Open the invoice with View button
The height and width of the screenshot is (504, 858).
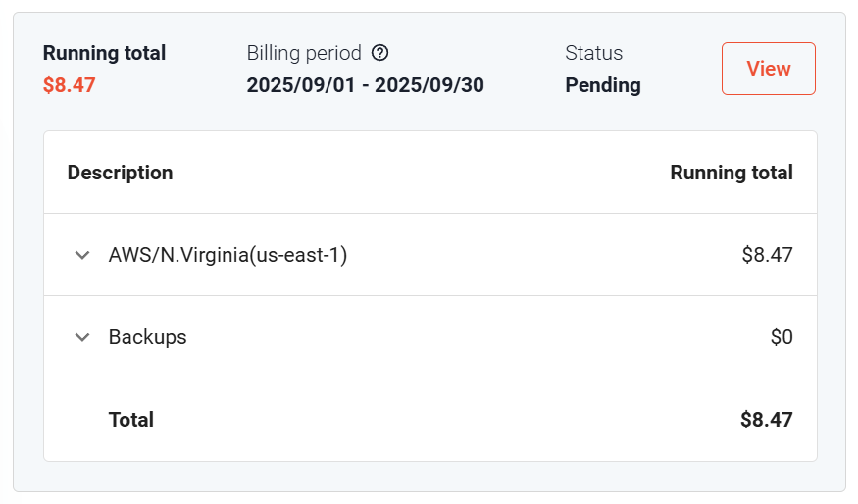[x=768, y=69]
